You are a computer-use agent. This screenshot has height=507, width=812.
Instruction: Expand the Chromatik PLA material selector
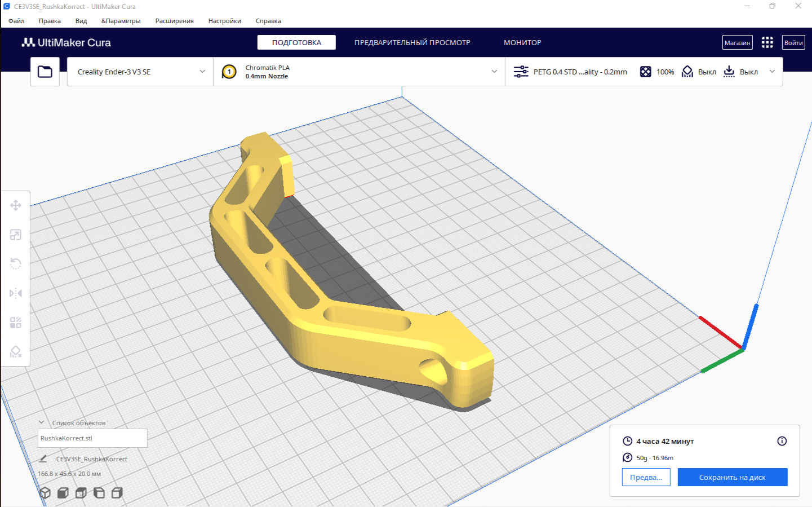tap(359, 72)
